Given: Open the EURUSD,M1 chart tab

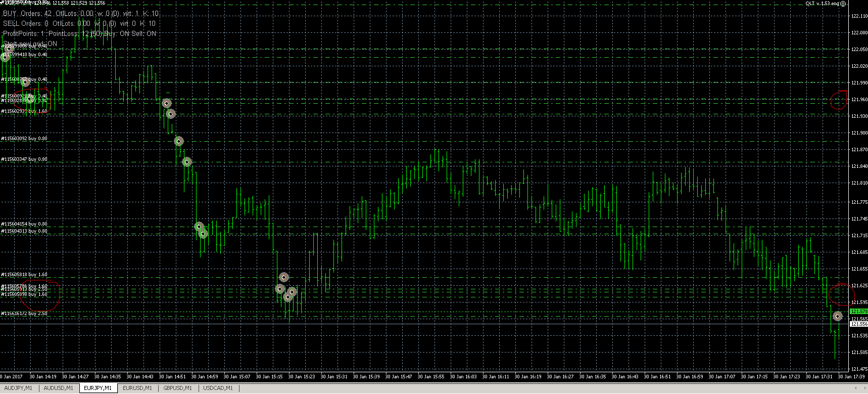Looking at the screenshot, I should pyautogui.click(x=137, y=388).
